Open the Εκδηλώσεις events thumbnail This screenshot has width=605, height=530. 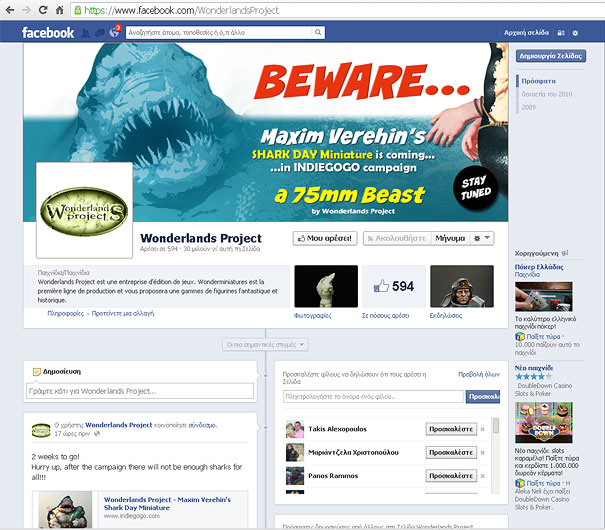point(462,286)
